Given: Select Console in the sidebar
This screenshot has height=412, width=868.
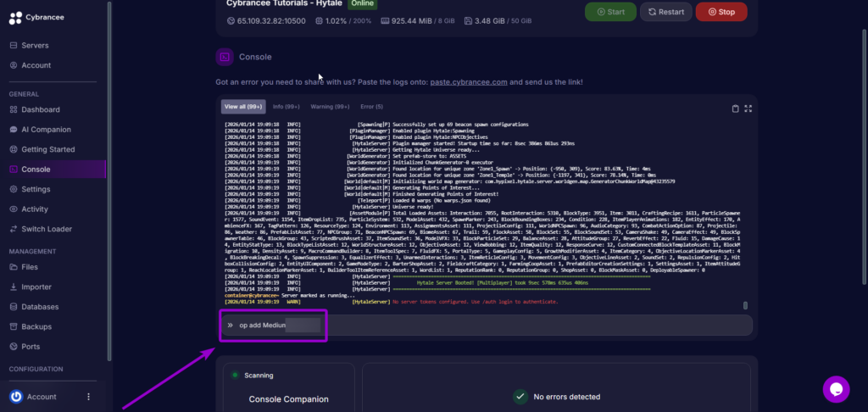Looking at the screenshot, I should pyautogui.click(x=53, y=170).
